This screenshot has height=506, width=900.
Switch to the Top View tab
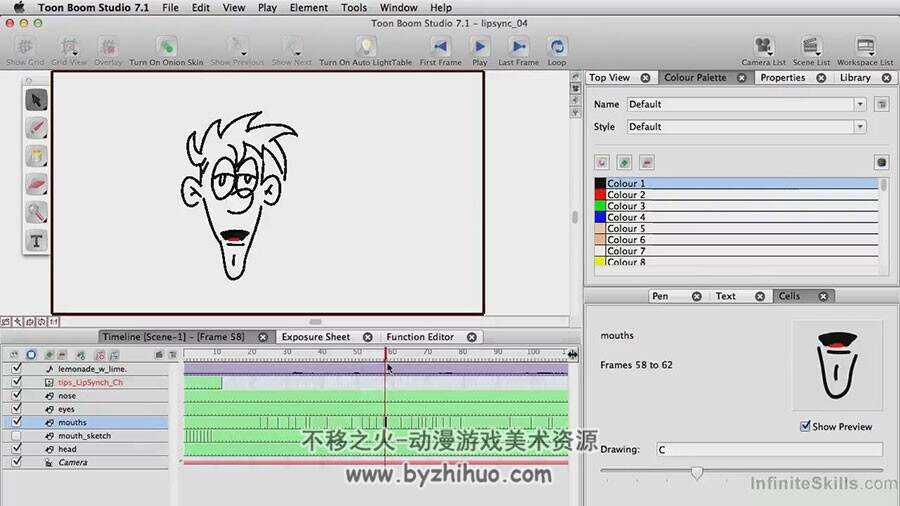(610, 77)
